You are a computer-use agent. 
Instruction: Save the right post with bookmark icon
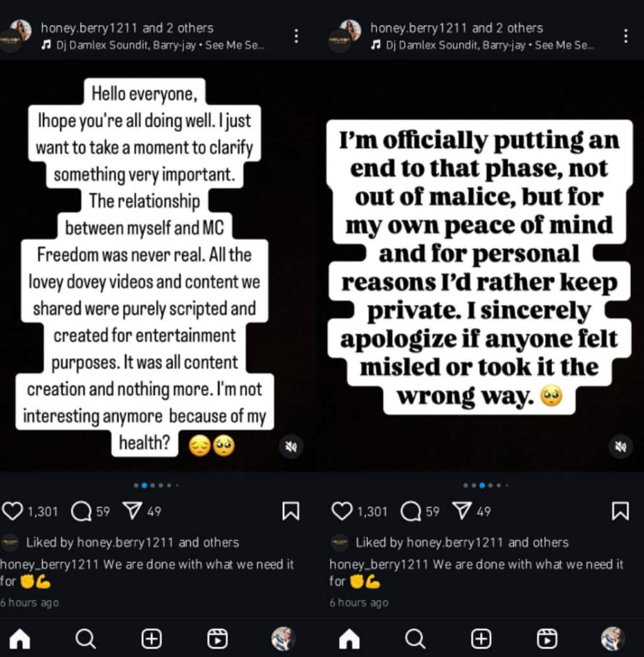pos(620,511)
